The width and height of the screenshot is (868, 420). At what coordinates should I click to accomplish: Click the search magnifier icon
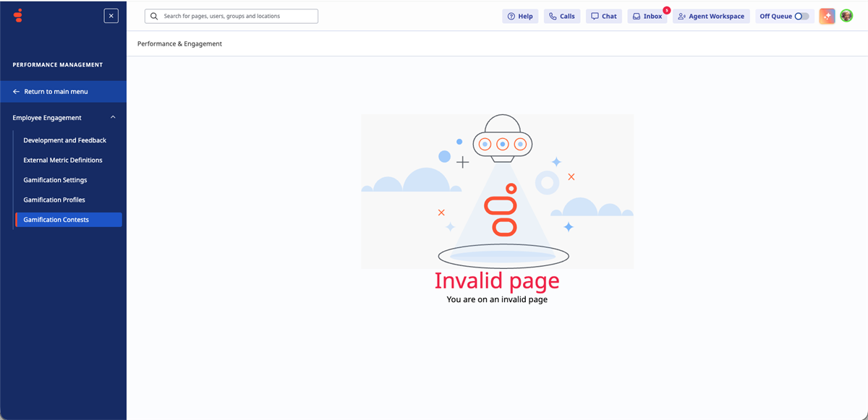coord(153,15)
